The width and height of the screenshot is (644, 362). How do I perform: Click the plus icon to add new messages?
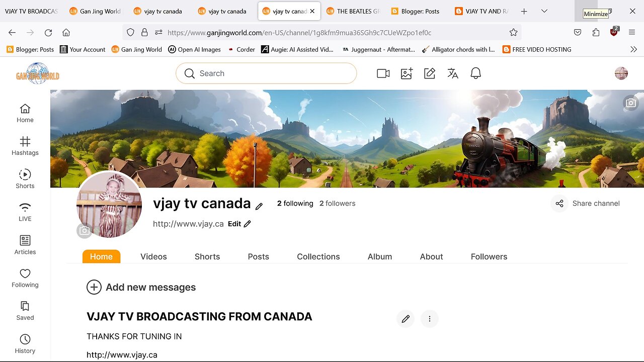pos(94,287)
